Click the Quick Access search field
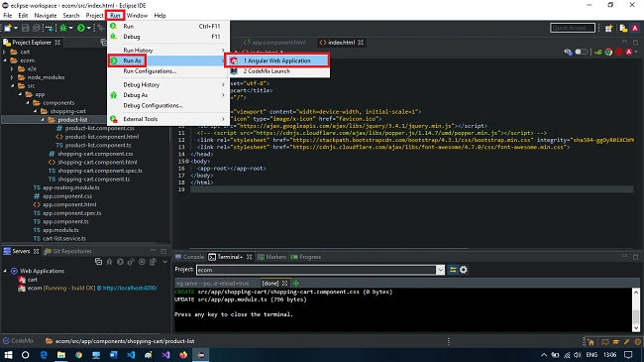644x362 pixels. click(573, 28)
